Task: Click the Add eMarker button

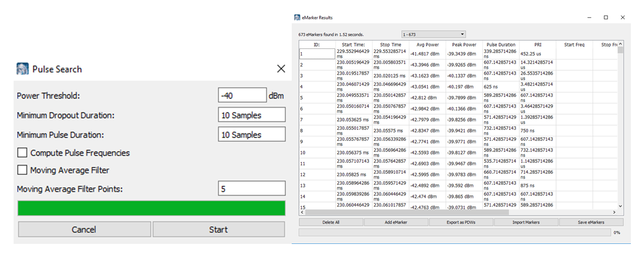Action: 396,222
